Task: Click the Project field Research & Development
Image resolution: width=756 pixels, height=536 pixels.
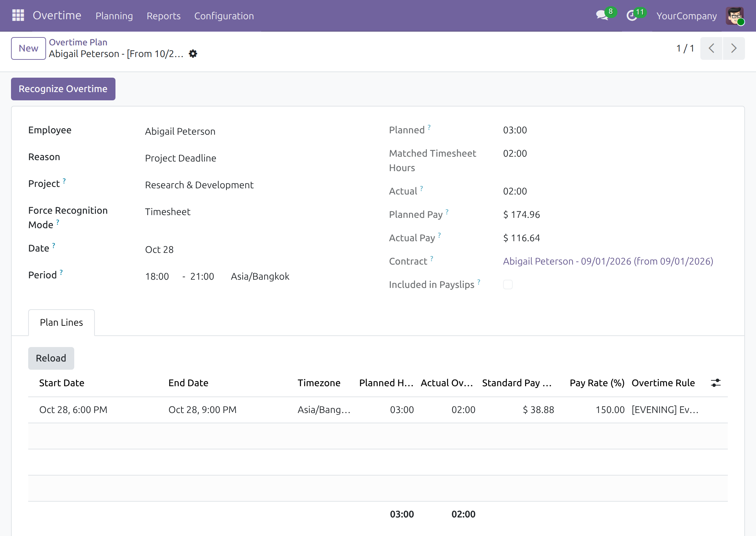Action: (x=199, y=185)
